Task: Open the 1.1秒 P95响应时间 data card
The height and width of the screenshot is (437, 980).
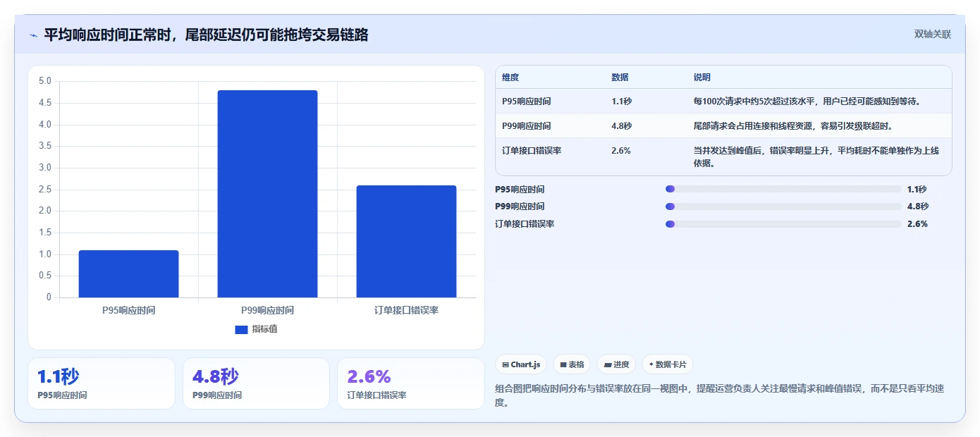Action: click(102, 383)
